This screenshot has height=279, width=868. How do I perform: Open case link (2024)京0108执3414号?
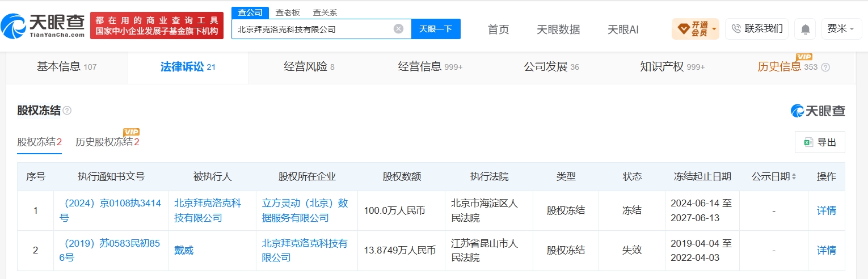[111, 210]
